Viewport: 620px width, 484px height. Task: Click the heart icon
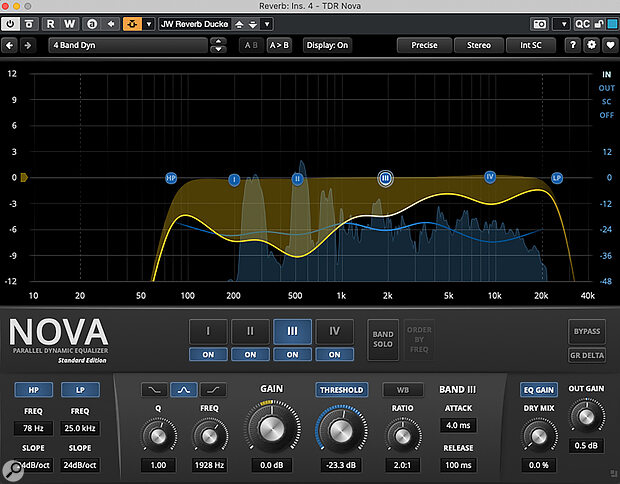(x=611, y=45)
